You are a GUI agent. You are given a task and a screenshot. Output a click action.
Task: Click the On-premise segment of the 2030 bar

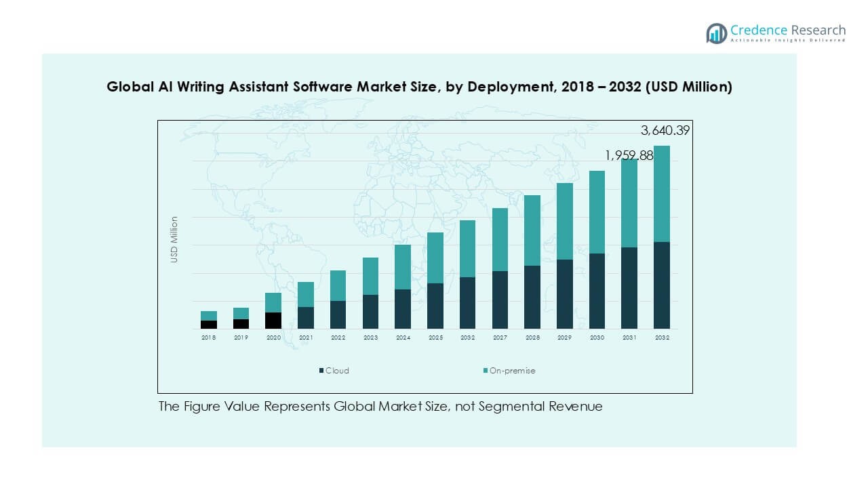pyautogui.click(x=597, y=212)
